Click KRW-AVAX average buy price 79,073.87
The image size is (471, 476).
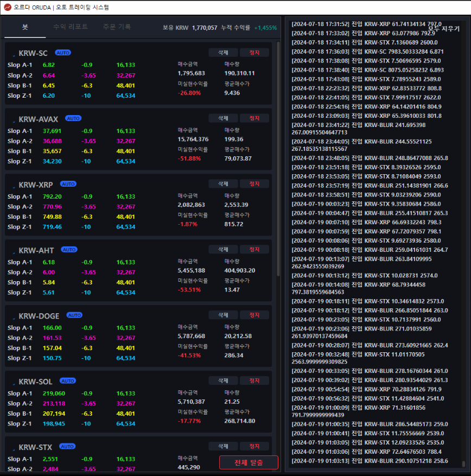(x=238, y=158)
